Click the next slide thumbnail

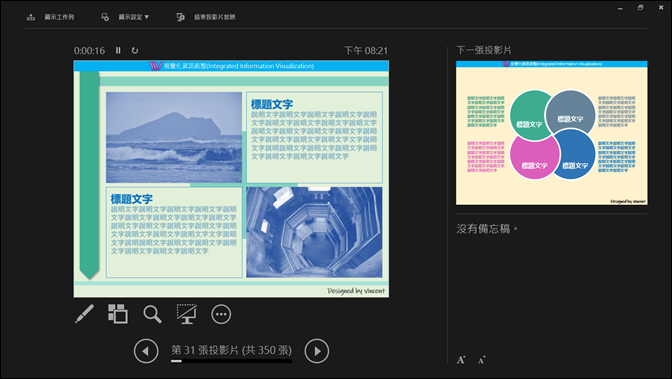tap(552, 132)
